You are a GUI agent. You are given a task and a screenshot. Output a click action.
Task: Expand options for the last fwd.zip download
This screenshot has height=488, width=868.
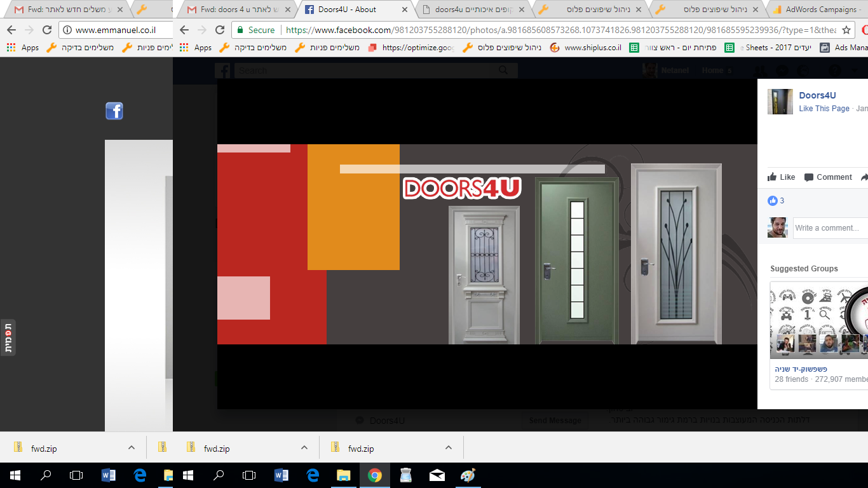[x=449, y=447]
